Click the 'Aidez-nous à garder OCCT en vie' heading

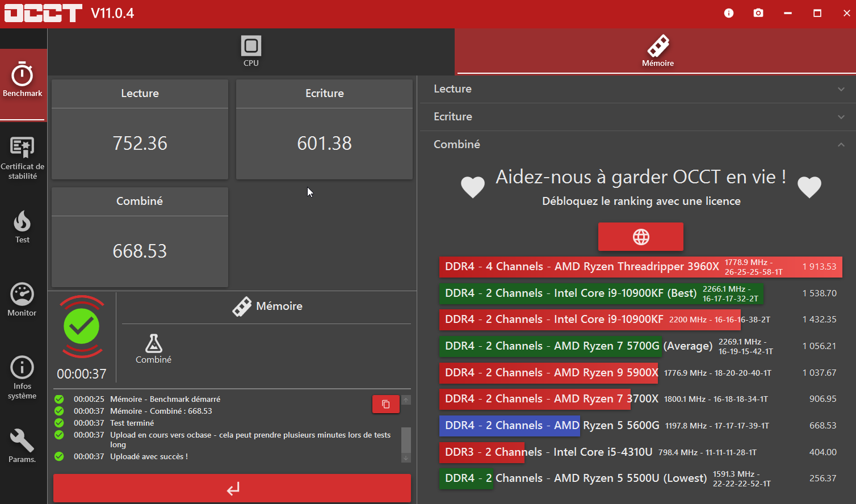[x=641, y=177]
